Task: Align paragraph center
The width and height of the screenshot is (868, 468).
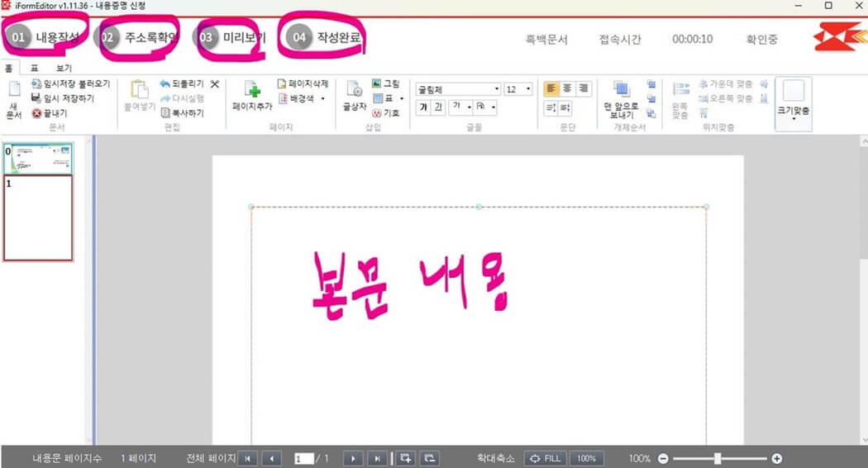Action: tap(567, 88)
